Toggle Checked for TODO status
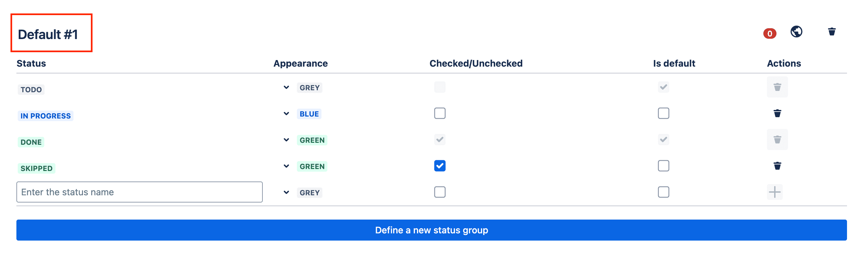The height and width of the screenshot is (256, 868). point(440,87)
